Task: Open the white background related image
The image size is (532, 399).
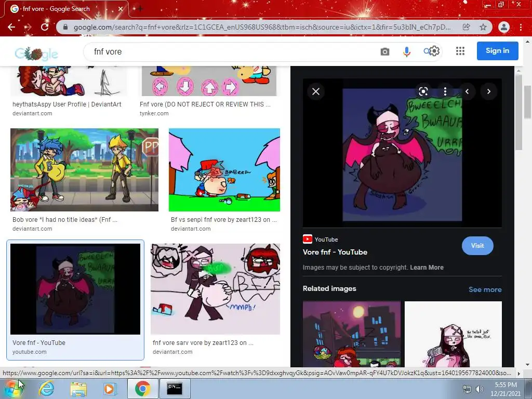Action: tap(453, 334)
